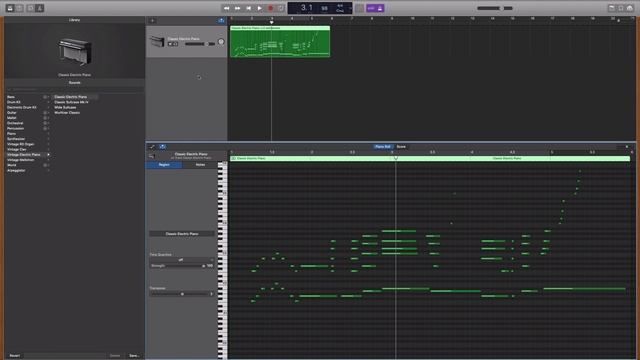This screenshot has width=640, height=360.
Task: Click the Library search field
Action: pos(75,89)
